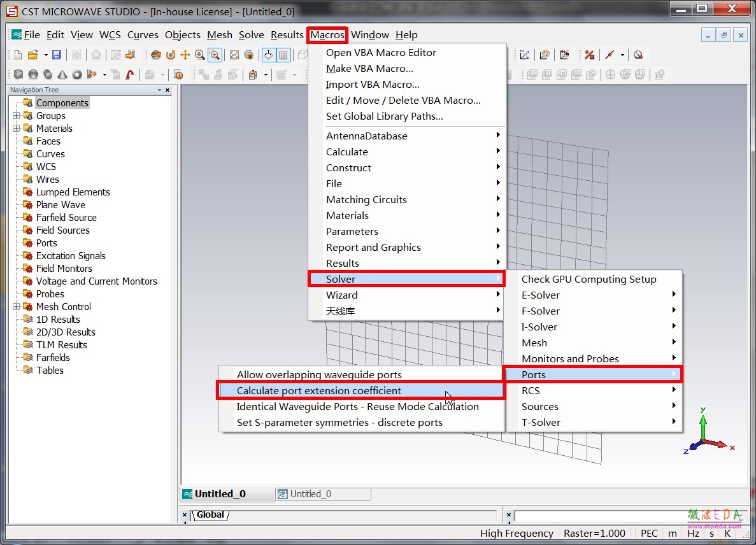Choose Calculate port extension coefficient
Image resolution: width=756 pixels, height=545 pixels.
click(360, 390)
